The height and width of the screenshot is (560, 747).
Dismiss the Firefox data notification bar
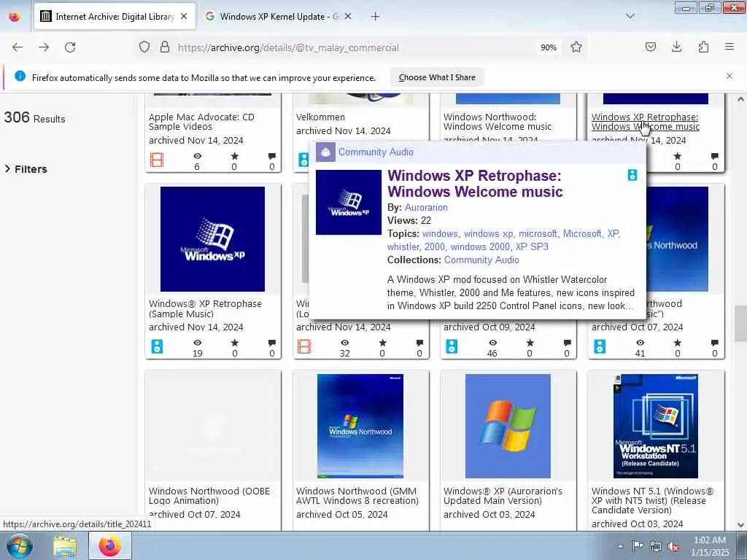(x=729, y=76)
